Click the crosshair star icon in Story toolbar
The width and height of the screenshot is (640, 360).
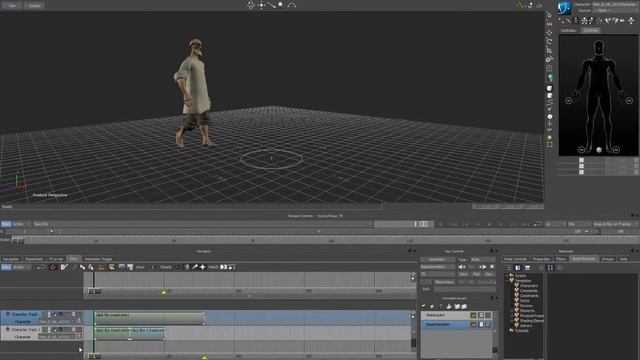click(202, 267)
